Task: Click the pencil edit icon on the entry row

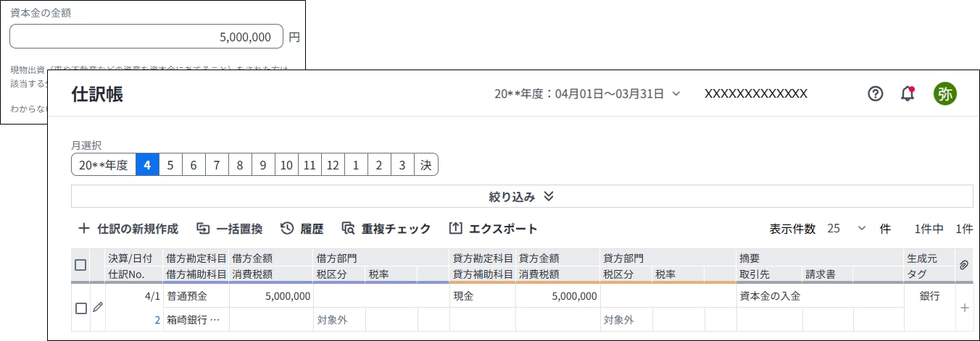Action: (98, 307)
